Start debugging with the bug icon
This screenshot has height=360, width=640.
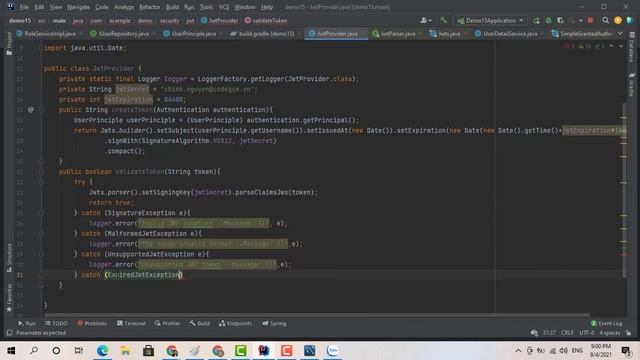click(549, 20)
